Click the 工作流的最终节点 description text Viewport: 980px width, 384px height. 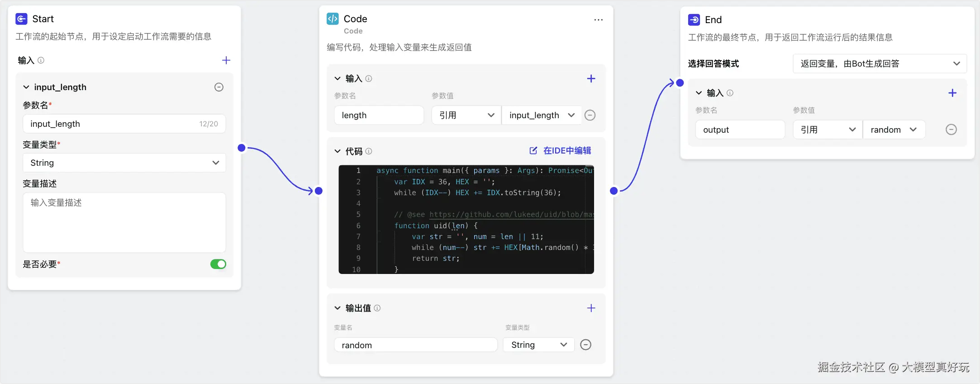pyautogui.click(x=790, y=38)
